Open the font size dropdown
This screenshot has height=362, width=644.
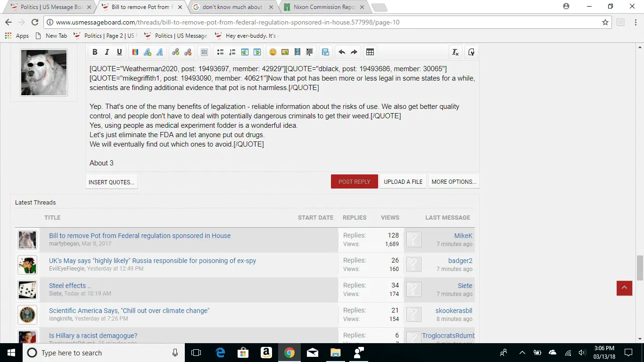coord(148,52)
